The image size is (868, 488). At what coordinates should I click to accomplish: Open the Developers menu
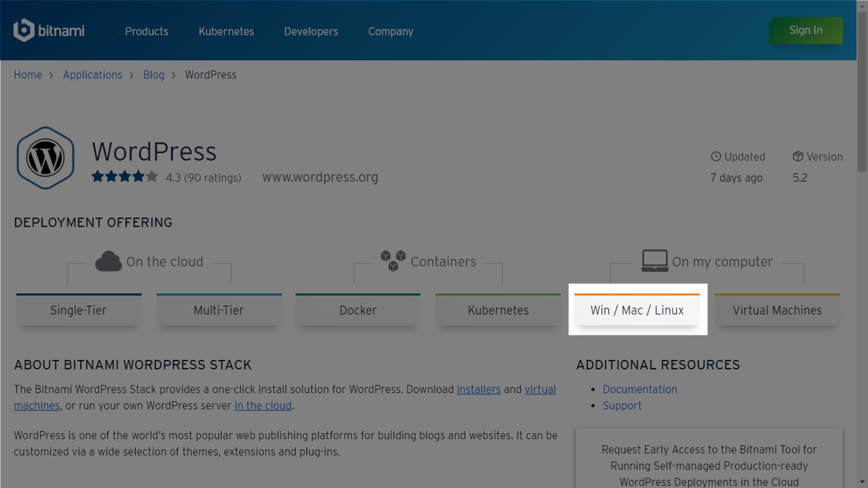pyautogui.click(x=311, y=31)
